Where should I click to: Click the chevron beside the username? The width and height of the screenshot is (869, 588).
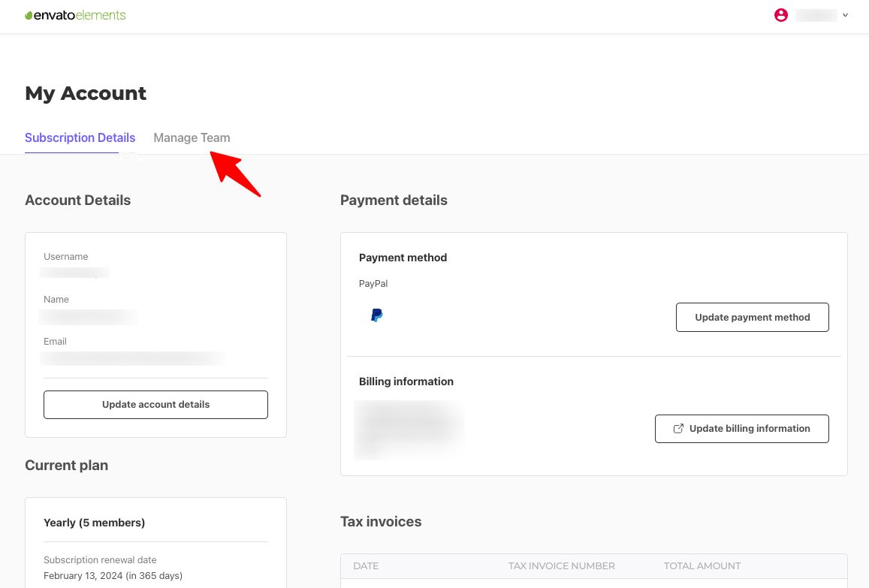[845, 15]
